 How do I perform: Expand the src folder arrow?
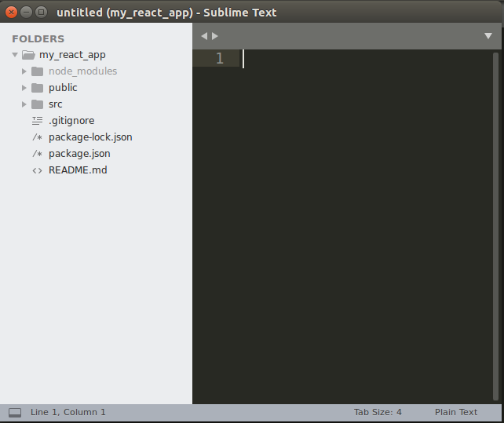point(24,104)
